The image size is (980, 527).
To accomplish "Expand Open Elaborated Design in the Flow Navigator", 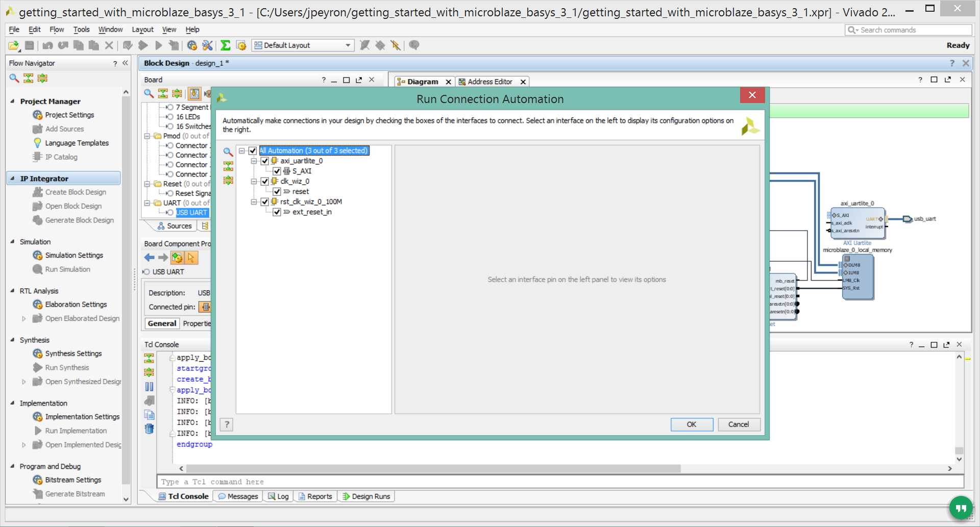I will pos(23,318).
